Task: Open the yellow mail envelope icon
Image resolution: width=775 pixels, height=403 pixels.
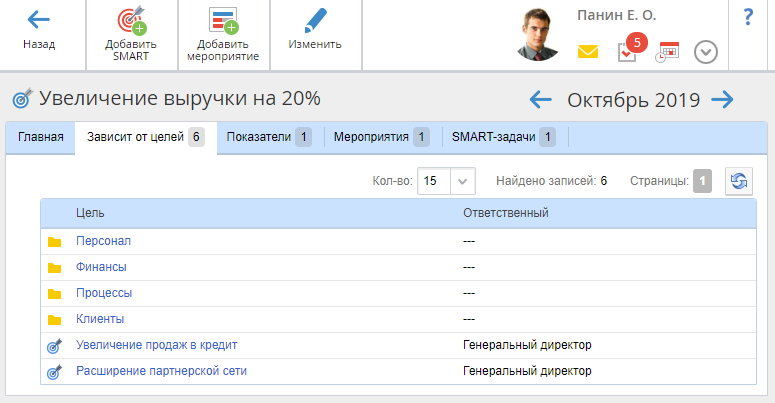Action: (588, 52)
